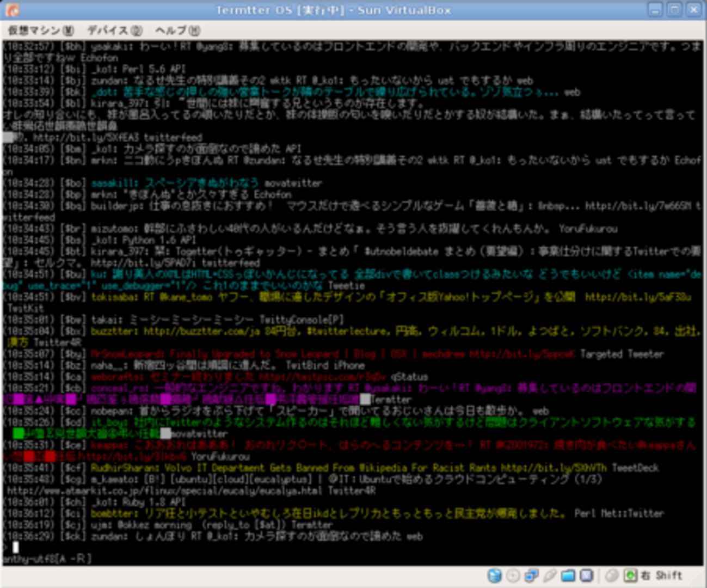Click the green keyboard capture indicator
The width and height of the screenshot is (707, 588).
(x=630, y=575)
